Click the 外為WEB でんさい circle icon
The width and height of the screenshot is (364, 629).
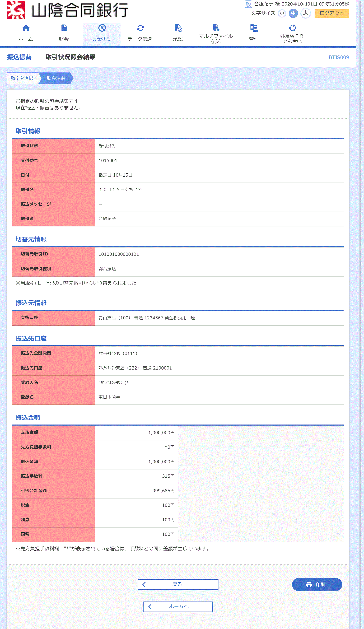coord(292,28)
